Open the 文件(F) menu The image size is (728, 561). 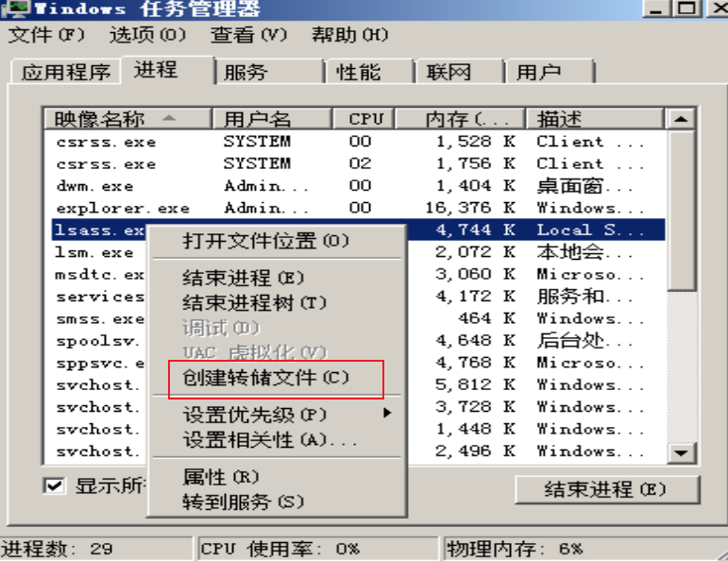click(46, 35)
